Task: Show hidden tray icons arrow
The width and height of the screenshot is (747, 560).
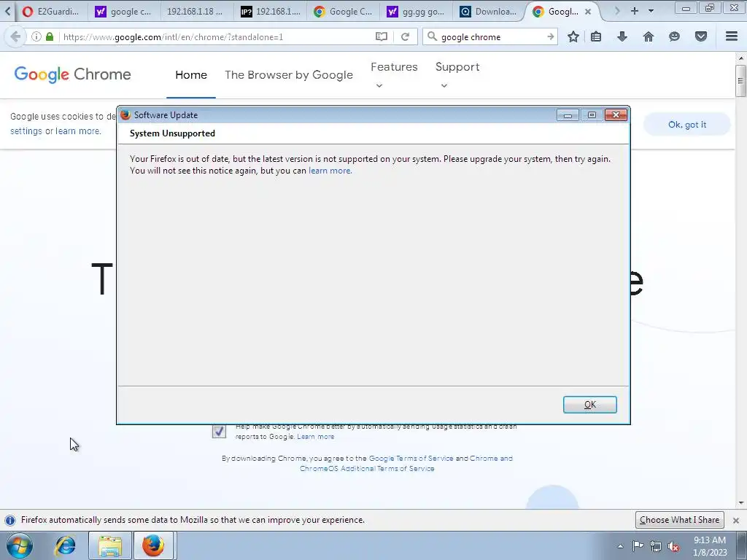Action: coord(620,546)
